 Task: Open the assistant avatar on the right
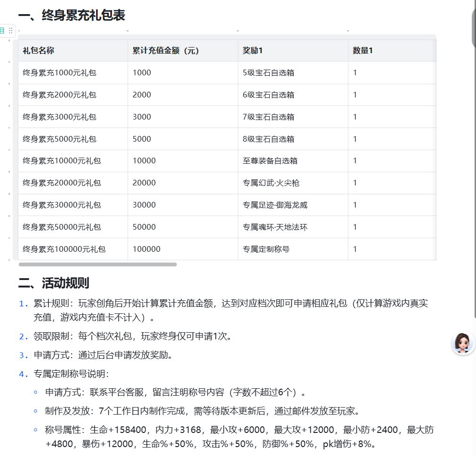point(462,343)
